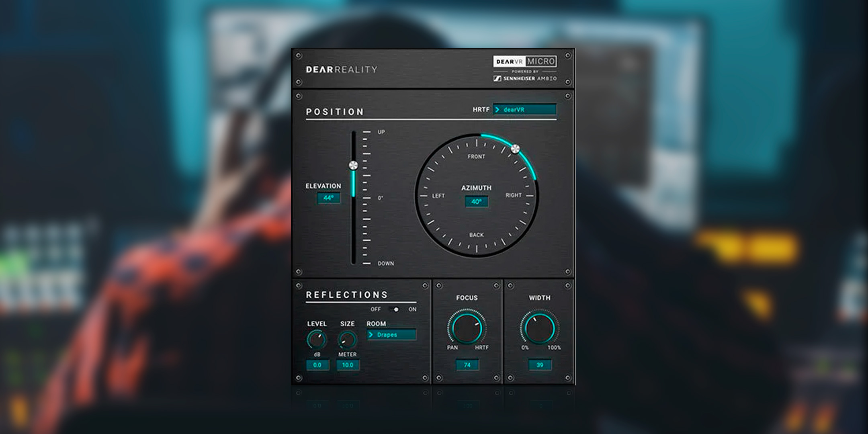Open the HRTF dearVR dropdown
Screen dimensions: 868x434
point(525,108)
